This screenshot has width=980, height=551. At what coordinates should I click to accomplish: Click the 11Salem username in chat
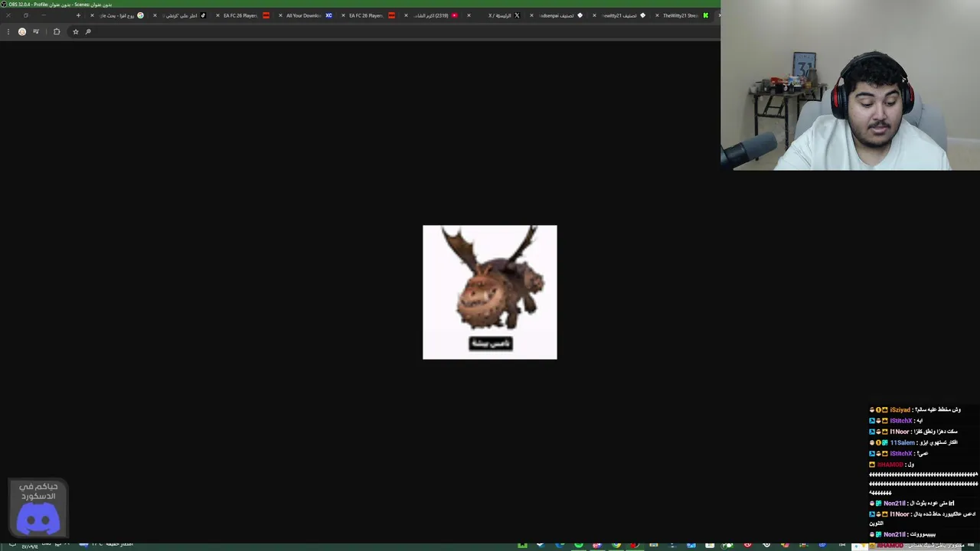903,442
